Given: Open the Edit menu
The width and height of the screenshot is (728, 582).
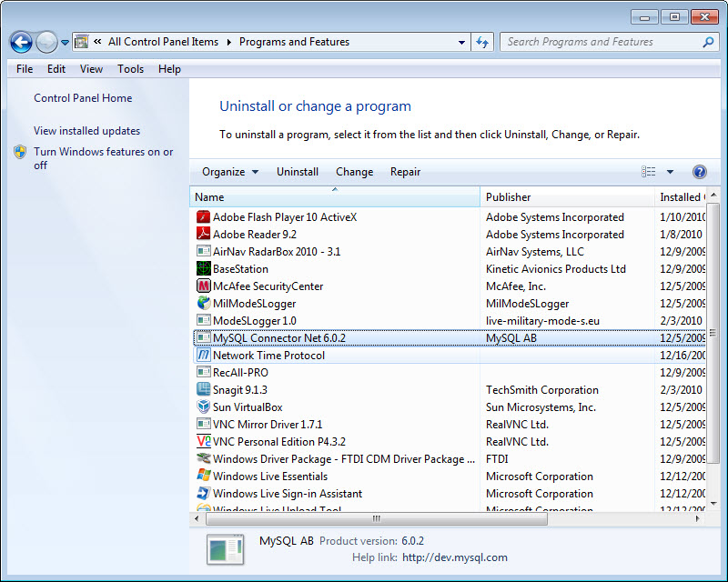Looking at the screenshot, I should pos(56,69).
